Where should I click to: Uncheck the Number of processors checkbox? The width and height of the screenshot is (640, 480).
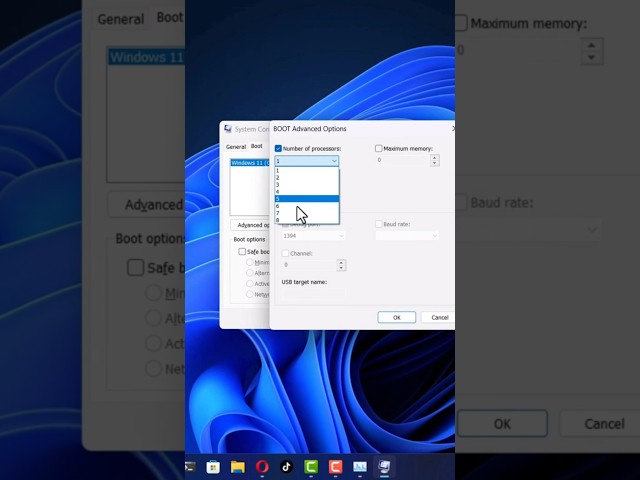click(x=278, y=149)
